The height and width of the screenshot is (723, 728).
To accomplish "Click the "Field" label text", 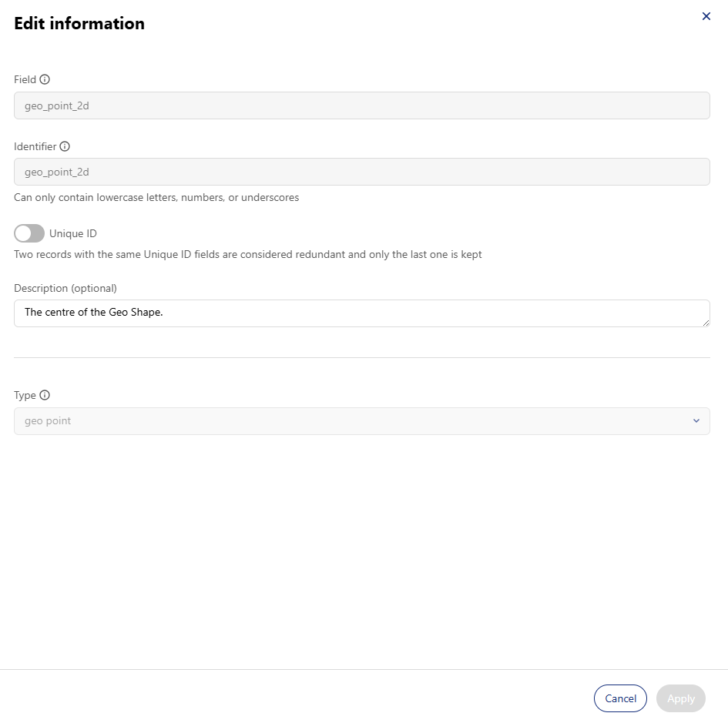I will (25, 79).
